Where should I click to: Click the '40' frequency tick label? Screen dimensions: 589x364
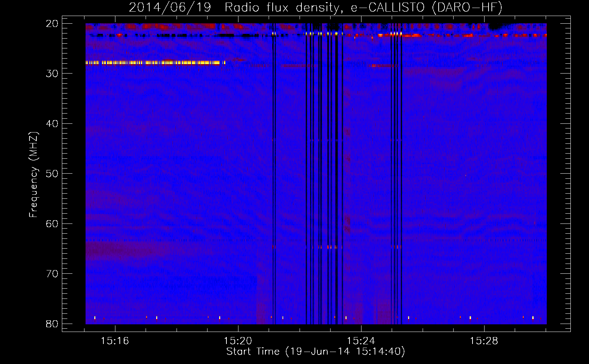(x=52, y=124)
